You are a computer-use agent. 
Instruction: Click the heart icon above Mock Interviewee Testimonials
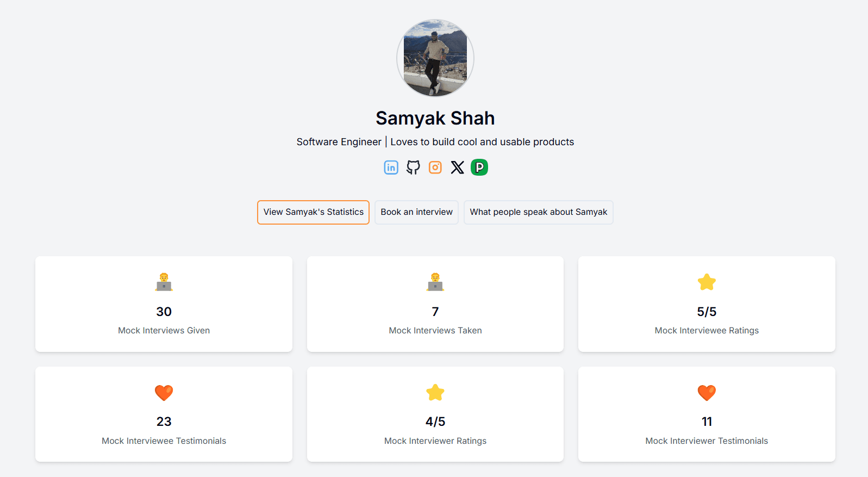tap(164, 392)
